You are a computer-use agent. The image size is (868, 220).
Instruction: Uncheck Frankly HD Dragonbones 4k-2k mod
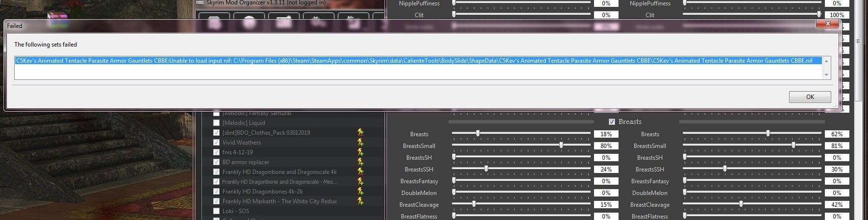(x=216, y=192)
